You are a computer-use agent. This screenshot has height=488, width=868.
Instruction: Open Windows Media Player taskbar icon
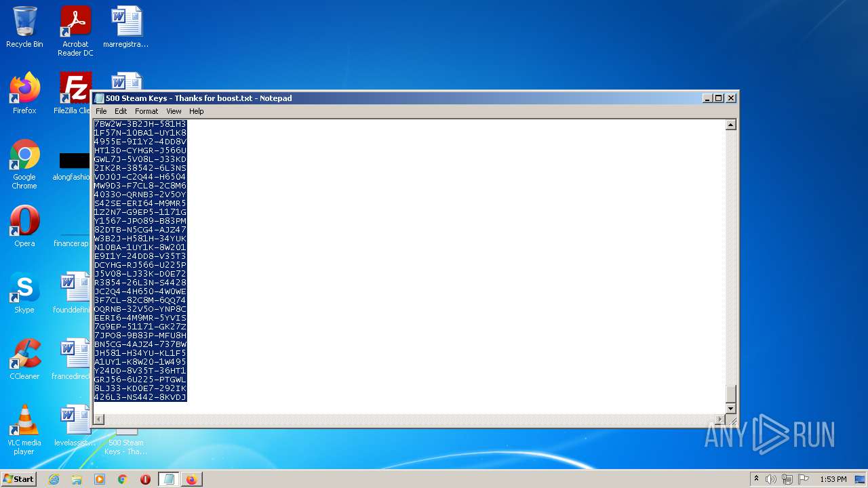pos(100,479)
